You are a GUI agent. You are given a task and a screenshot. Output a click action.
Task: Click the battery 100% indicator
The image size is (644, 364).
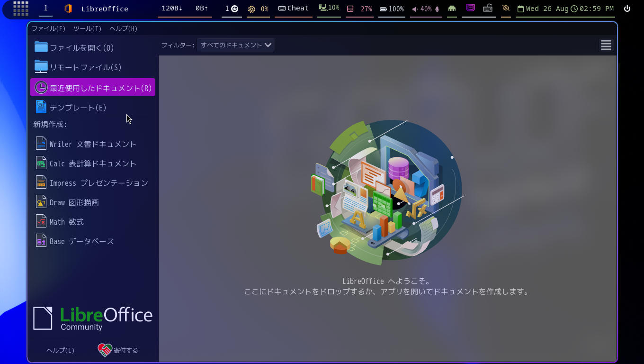[392, 9]
